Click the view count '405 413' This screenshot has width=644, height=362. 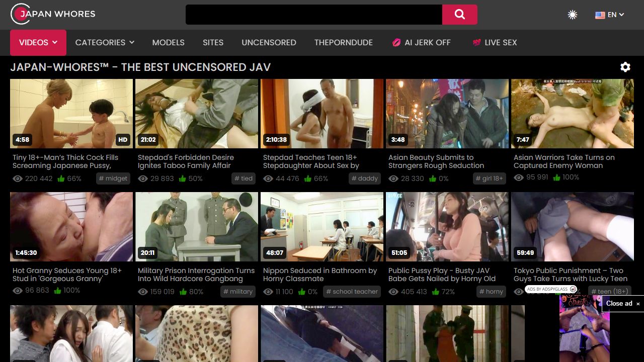(414, 292)
